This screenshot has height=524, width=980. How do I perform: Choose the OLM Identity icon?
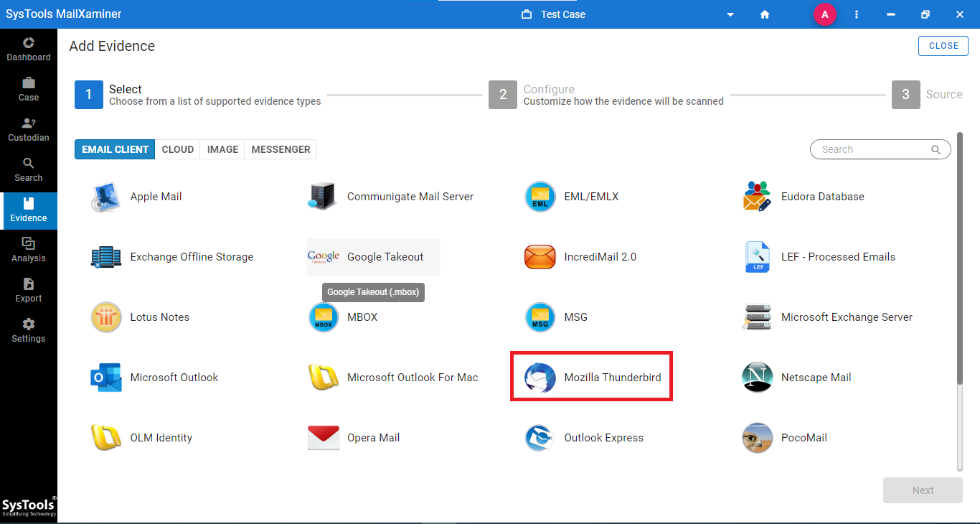(x=106, y=438)
